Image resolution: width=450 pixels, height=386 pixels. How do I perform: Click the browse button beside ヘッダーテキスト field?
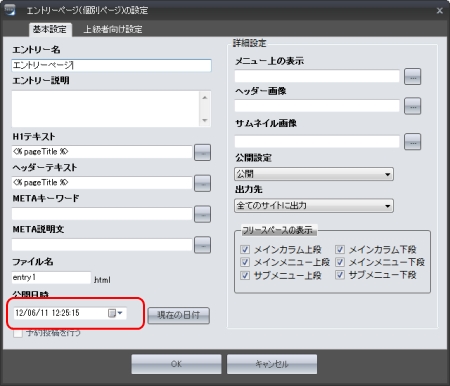coord(202,183)
